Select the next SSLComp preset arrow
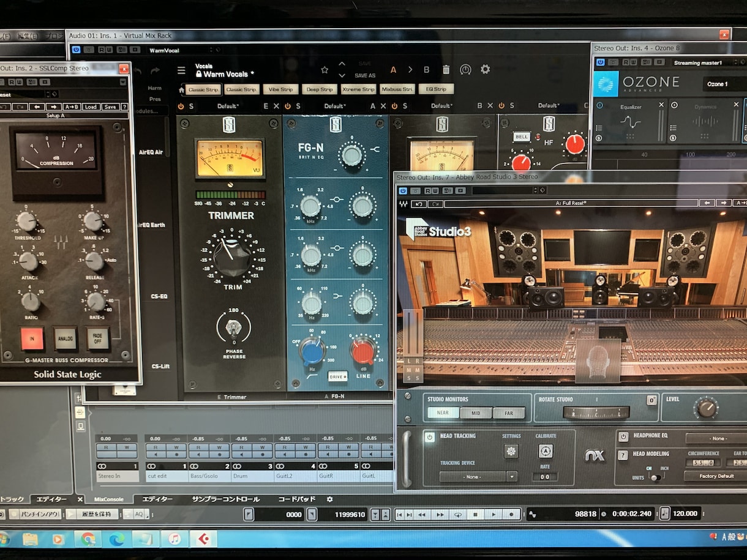Viewport: 747px width, 560px height. [x=54, y=106]
